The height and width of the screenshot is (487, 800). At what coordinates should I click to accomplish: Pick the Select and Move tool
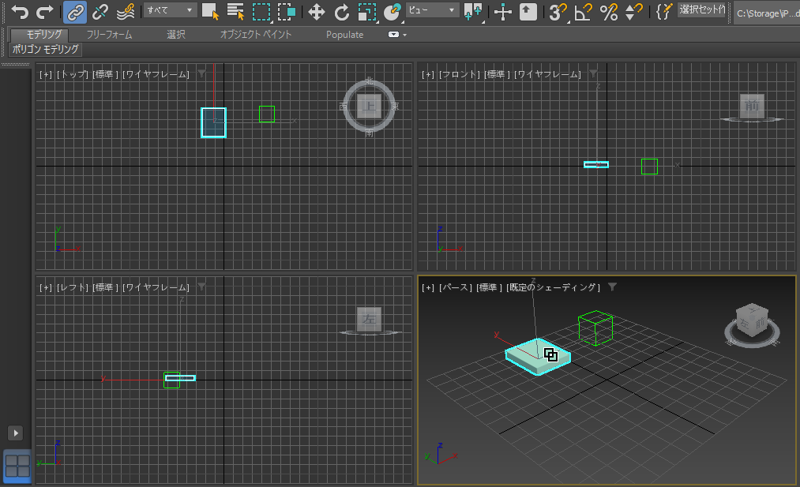coord(316,12)
